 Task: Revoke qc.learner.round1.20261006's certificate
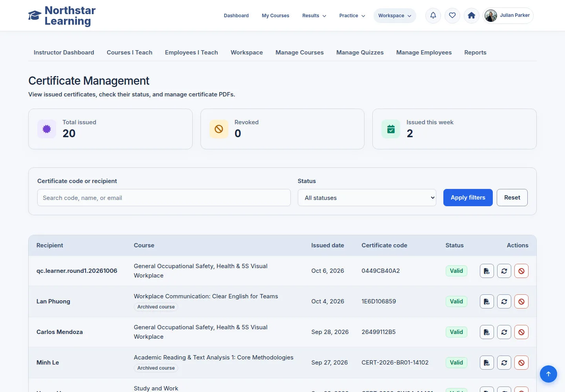tap(521, 271)
